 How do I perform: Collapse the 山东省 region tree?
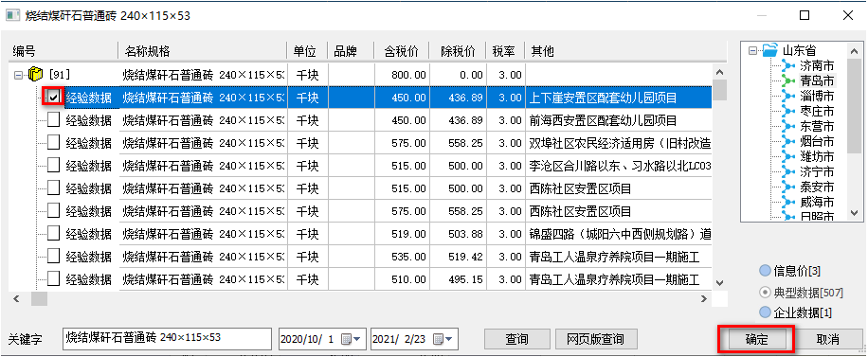(x=752, y=50)
